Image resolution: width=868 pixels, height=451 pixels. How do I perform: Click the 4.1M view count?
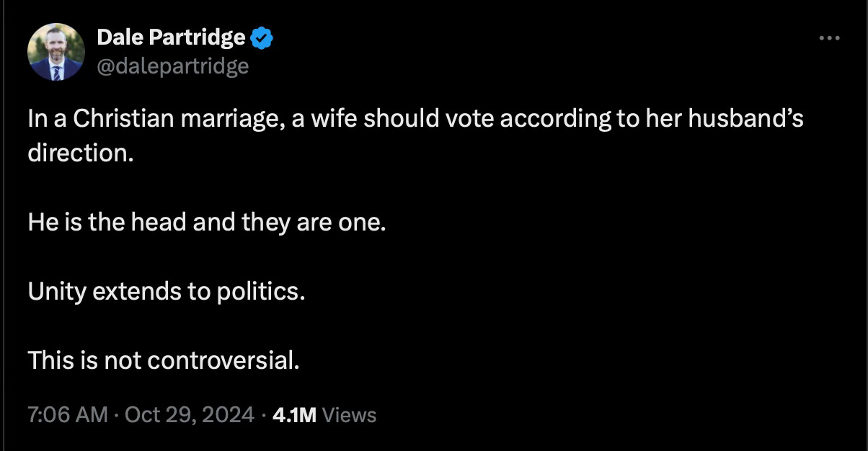coord(295,415)
